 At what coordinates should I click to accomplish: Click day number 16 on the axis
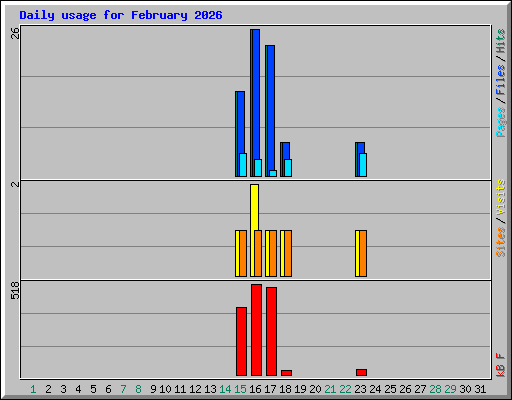[255, 389]
